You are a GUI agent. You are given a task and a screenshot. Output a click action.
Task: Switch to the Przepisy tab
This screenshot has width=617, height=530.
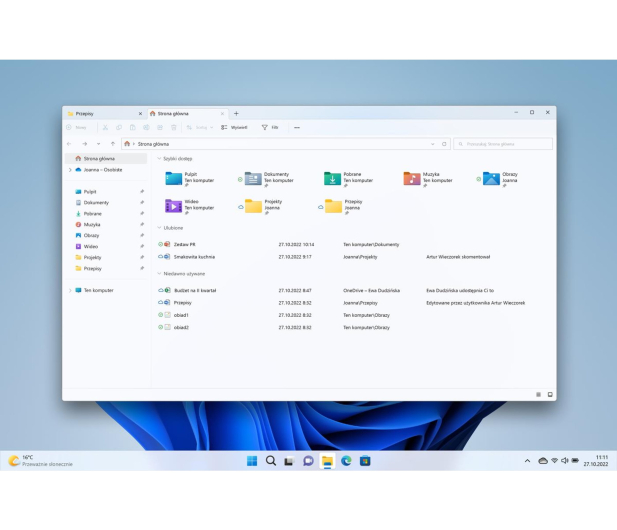(x=105, y=113)
